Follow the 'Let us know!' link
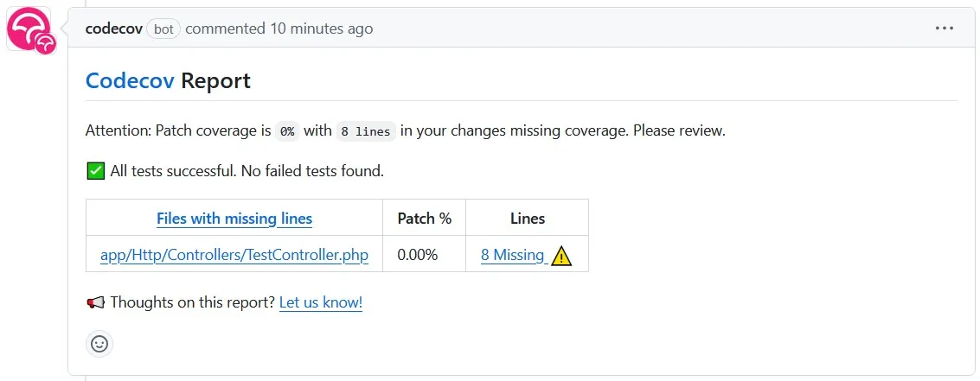 pos(321,302)
